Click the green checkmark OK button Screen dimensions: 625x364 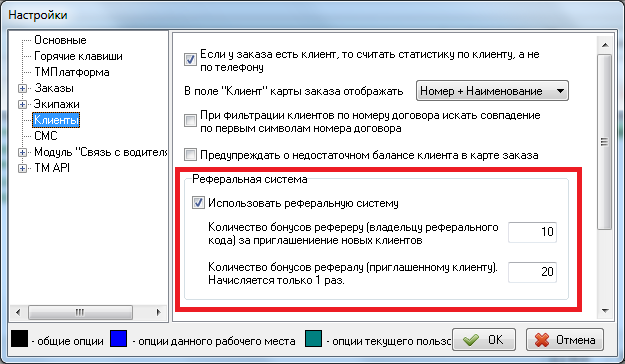click(x=483, y=340)
